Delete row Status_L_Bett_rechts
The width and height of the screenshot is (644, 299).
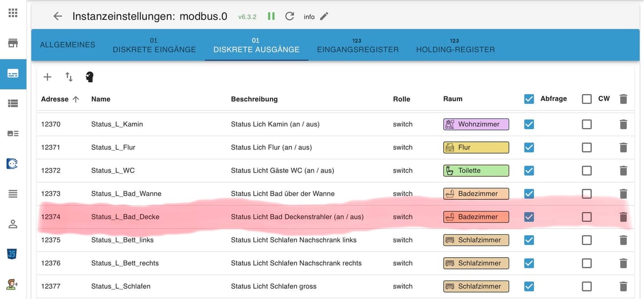pos(623,263)
